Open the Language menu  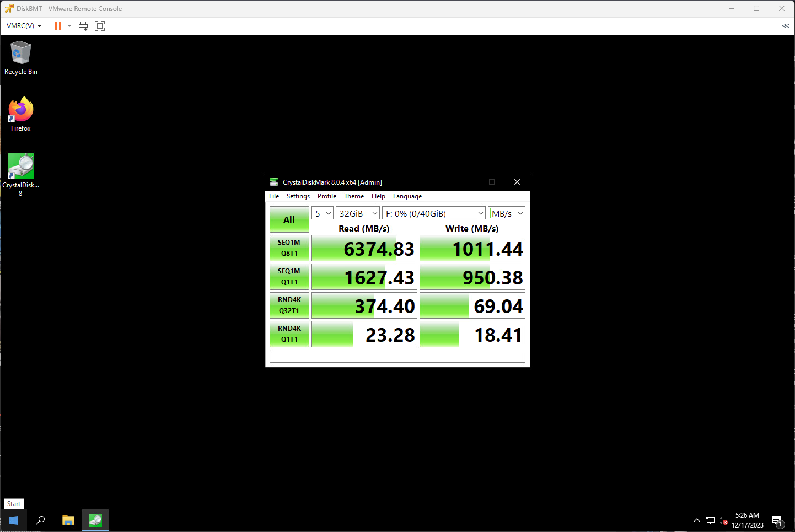(x=407, y=196)
